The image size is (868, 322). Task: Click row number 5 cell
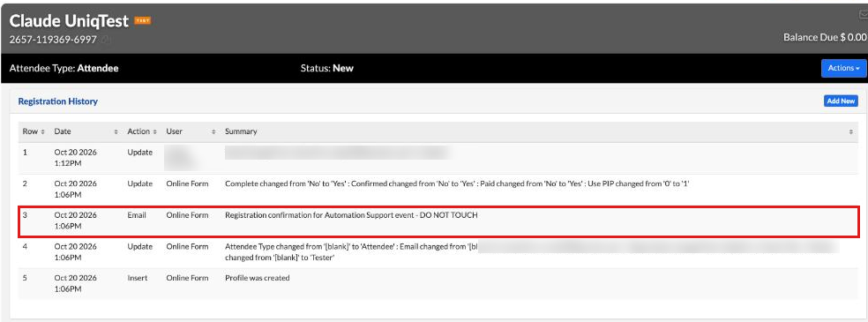(25, 278)
